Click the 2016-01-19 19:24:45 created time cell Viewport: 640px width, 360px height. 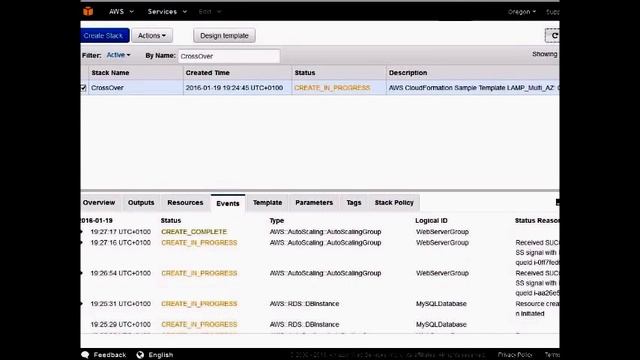pyautogui.click(x=234, y=88)
